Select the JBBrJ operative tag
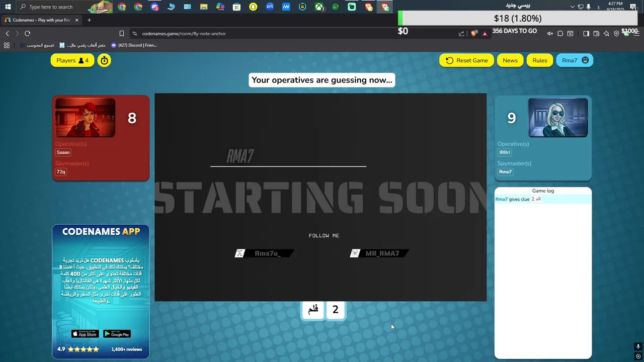 point(505,152)
